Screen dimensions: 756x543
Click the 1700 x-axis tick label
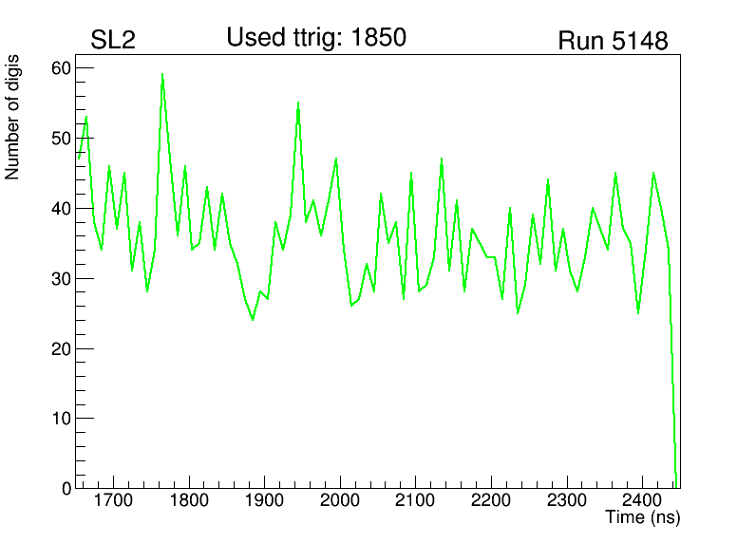click(x=113, y=500)
